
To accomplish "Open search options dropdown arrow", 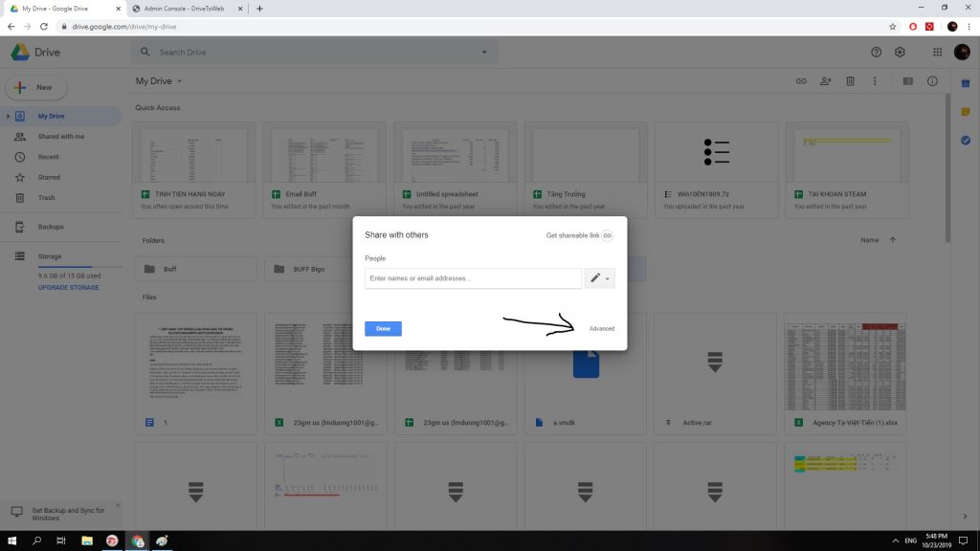I will [x=483, y=53].
